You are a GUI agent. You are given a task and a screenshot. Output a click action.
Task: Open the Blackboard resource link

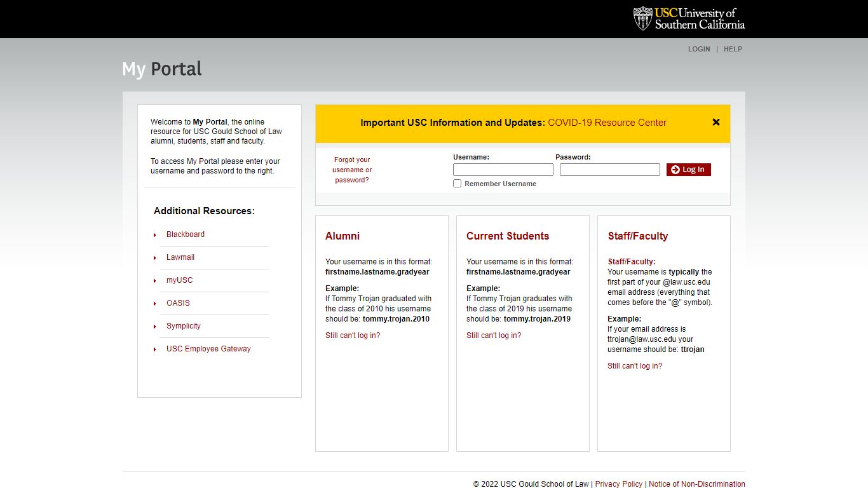[x=186, y=234]
